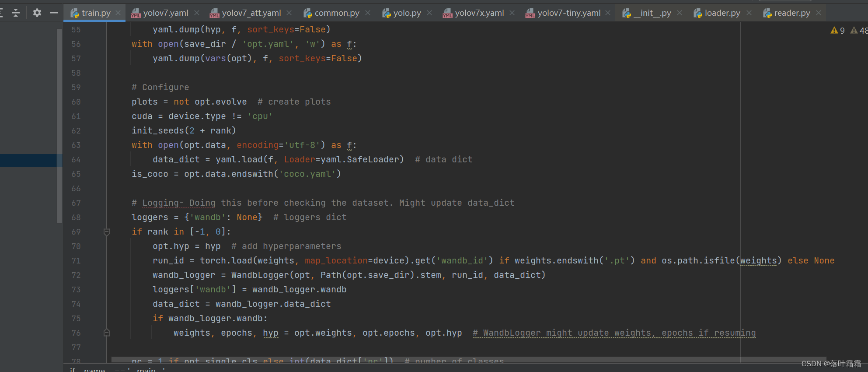Switch to the common.py tab
The width and height of the screenshot is (868, 372).
[x=337, y=13]
